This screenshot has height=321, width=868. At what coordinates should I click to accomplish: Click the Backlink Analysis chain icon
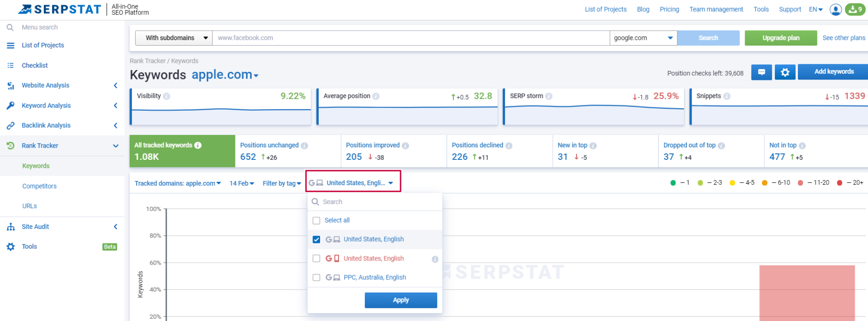coord(10,126)
